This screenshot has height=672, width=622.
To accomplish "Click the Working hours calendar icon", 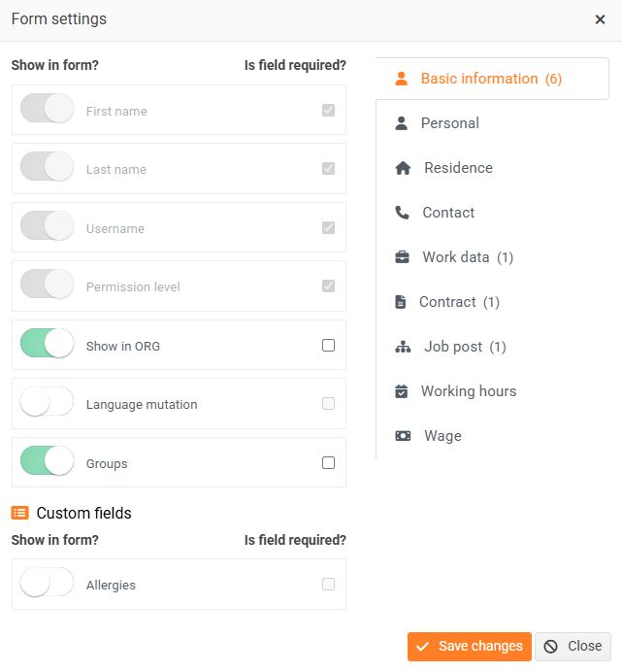I will click(402, 391).
